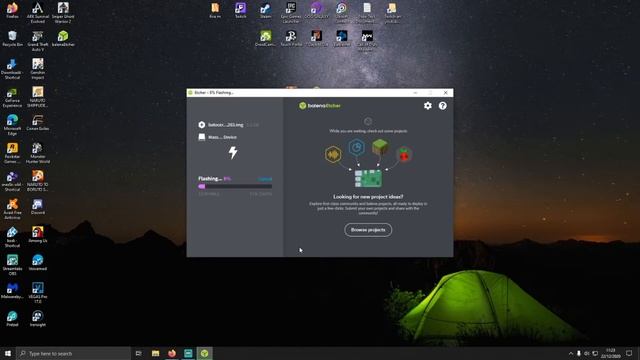640x360 pixels.
Task: Click 'Looking for new project ideas?' heading
Action: (368, 197)
